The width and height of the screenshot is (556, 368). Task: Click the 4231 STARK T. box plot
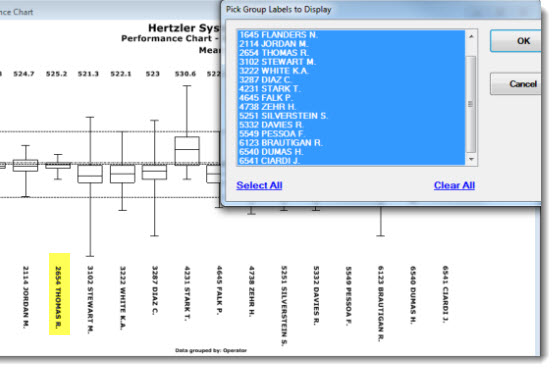pos(187,150)
